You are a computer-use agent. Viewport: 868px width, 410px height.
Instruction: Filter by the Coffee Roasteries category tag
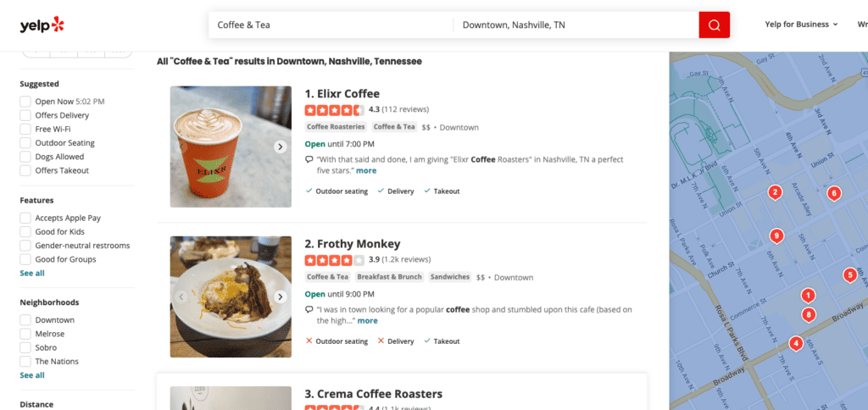pos(336,127)
